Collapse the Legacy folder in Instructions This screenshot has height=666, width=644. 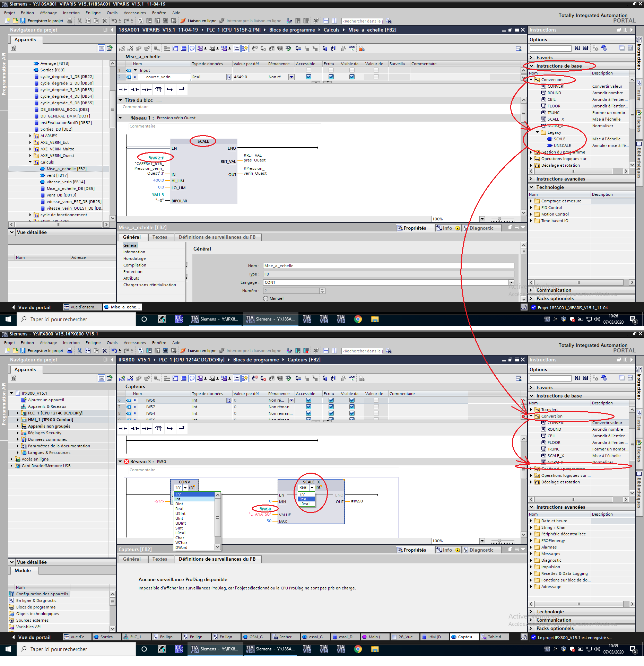click(537, 132)
